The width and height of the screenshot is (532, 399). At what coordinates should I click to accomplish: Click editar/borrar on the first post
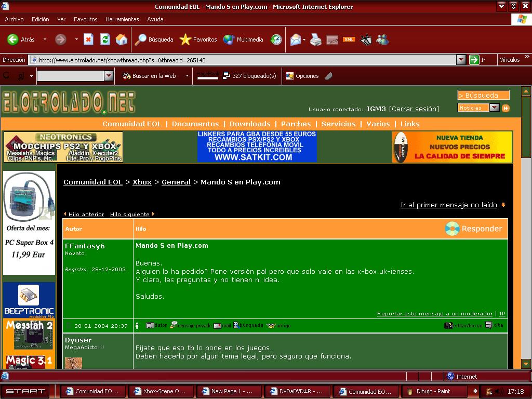pos(463,325)
